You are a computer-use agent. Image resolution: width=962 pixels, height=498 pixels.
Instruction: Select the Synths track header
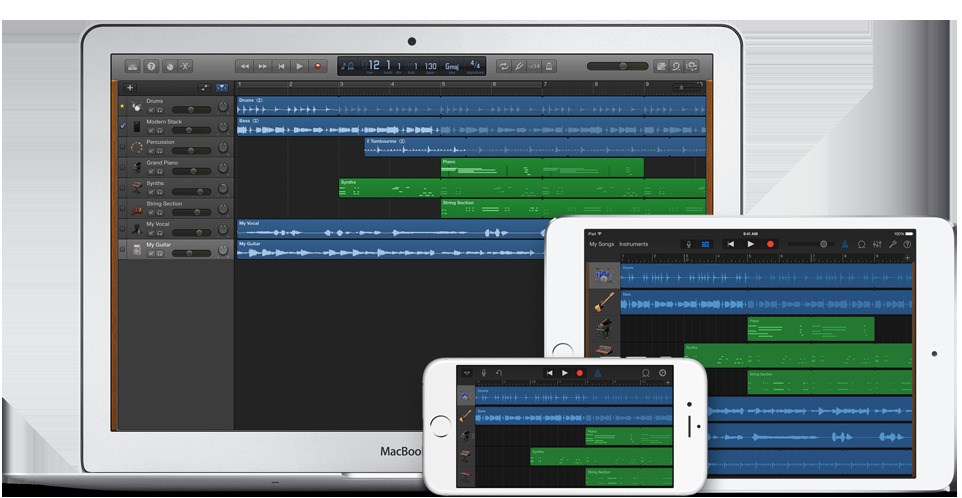point(176,188)
